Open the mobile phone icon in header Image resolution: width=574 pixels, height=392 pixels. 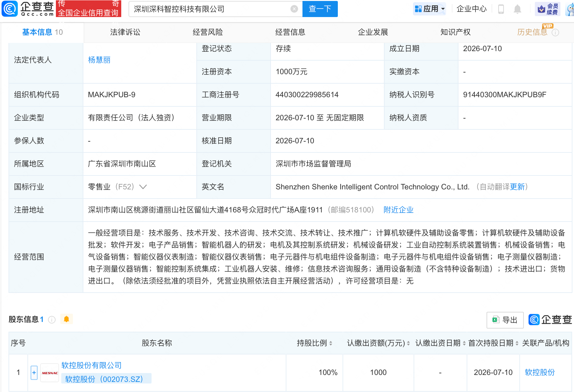click(501, 9)
